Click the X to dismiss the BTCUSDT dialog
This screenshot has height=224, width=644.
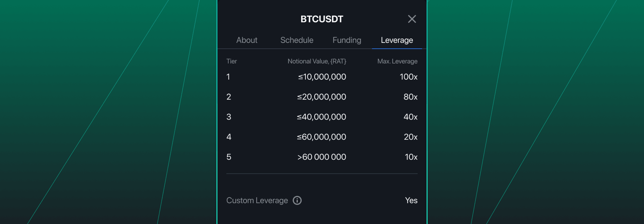click(412, 19)
